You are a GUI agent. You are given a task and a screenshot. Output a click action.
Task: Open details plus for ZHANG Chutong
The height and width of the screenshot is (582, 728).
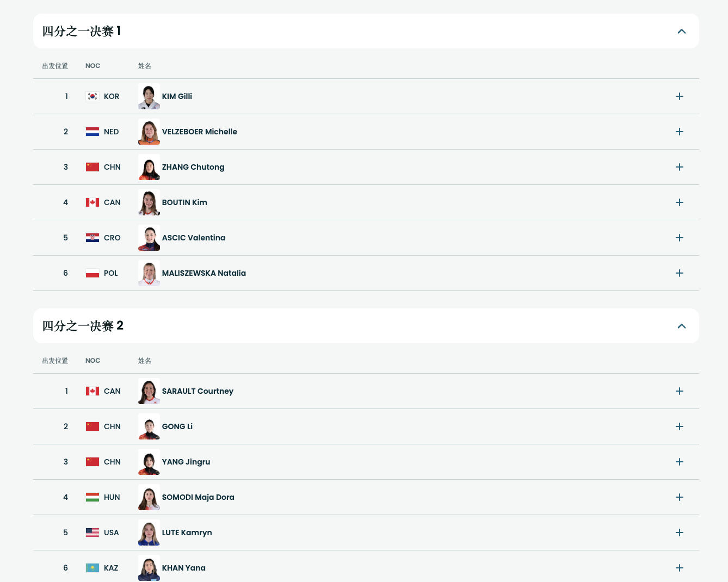[x=679, y=167]
